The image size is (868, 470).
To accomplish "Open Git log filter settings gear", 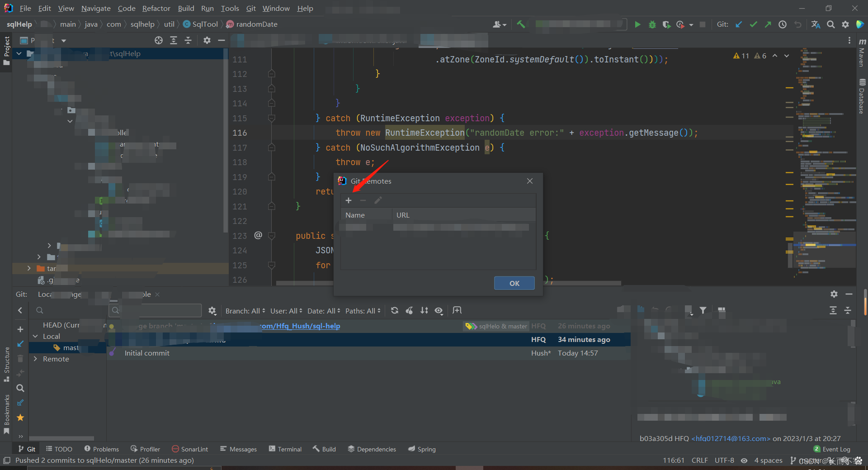I will tap(212, 310).
